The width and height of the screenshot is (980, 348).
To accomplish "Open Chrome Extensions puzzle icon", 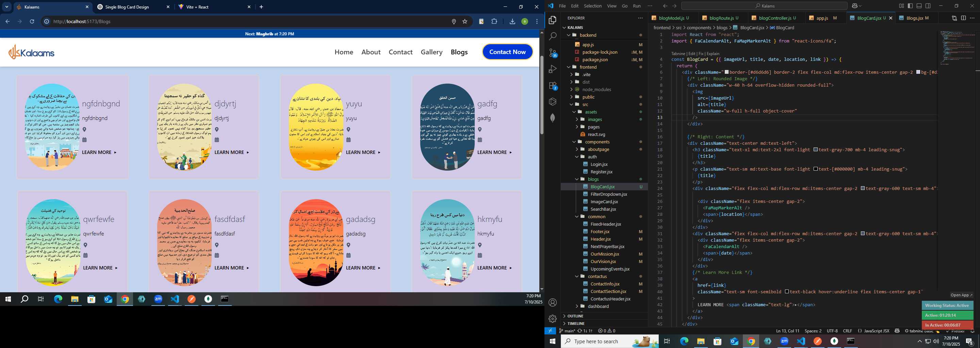I will [494, 21].
